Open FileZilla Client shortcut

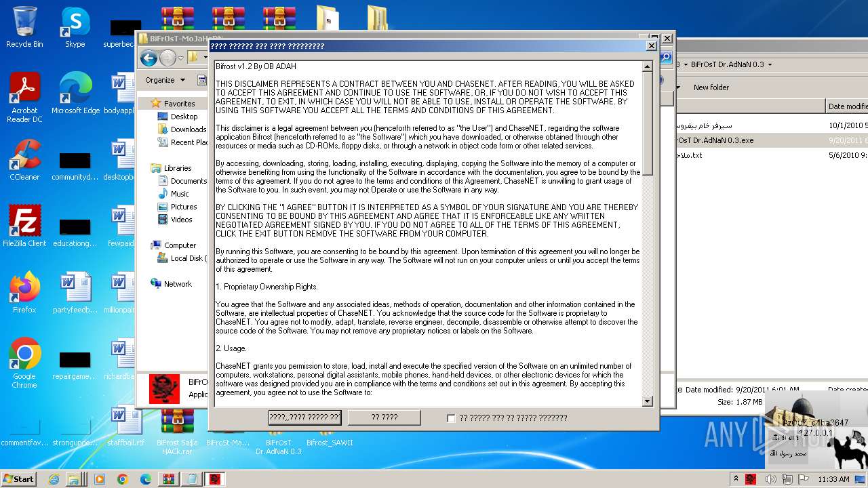point(24,226)
